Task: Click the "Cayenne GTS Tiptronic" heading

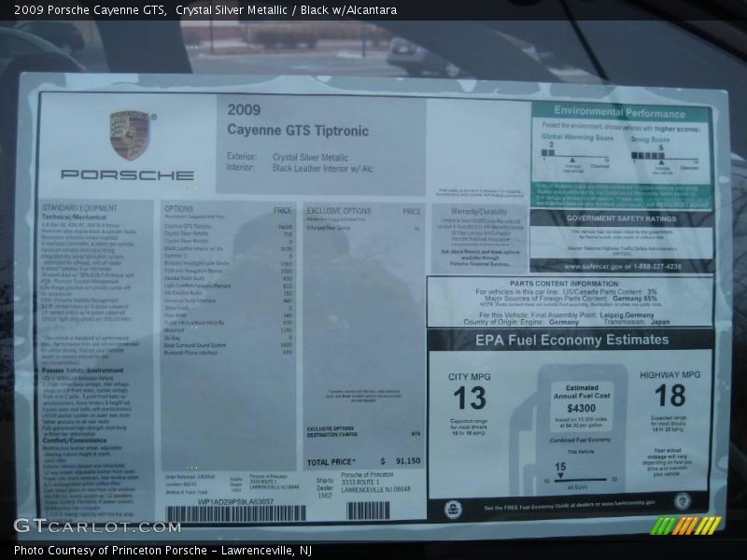Action: [x=298, y=131]
